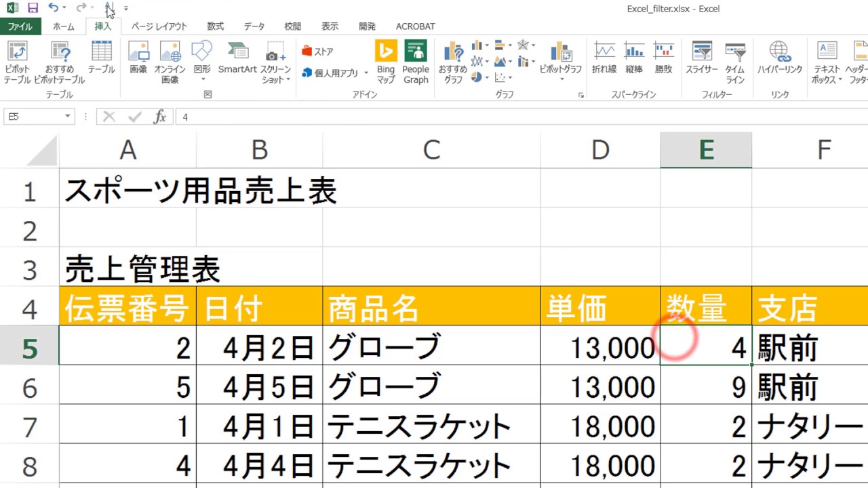The height and width of the screenshot is (488, 868).
Task: Select column D header
Action: [x=600, y=150]
